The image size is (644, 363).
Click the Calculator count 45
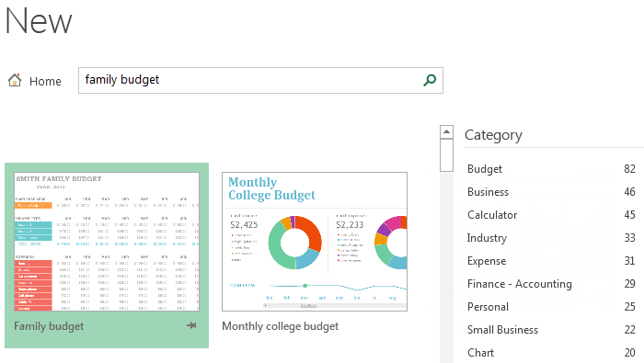[629, 215]
